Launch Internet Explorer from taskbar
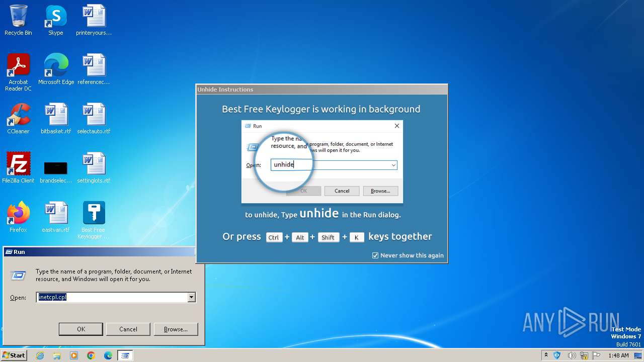Screen dimensions: 644x362 tap(40, 355)
